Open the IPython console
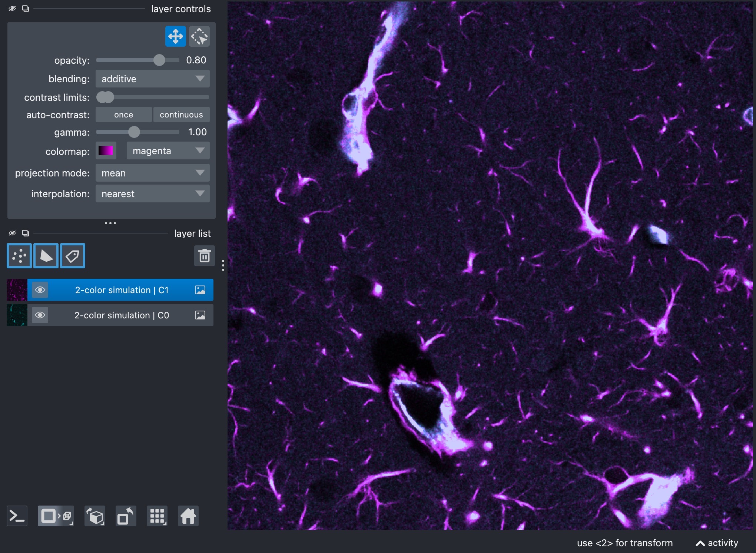Screen dimensions: 756x553 click(x=17, y=516)
